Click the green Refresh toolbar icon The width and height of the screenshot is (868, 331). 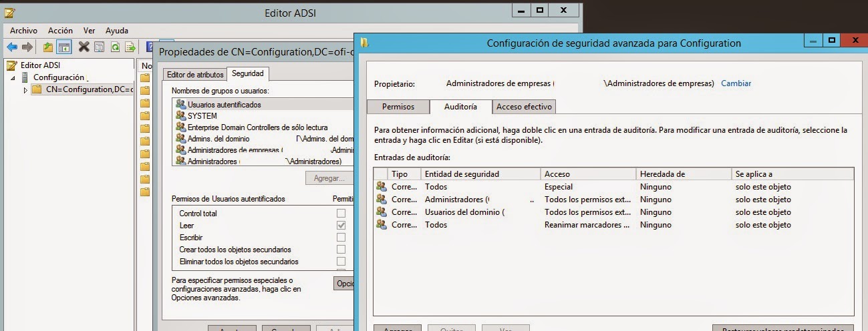click(x=115, y=47)
